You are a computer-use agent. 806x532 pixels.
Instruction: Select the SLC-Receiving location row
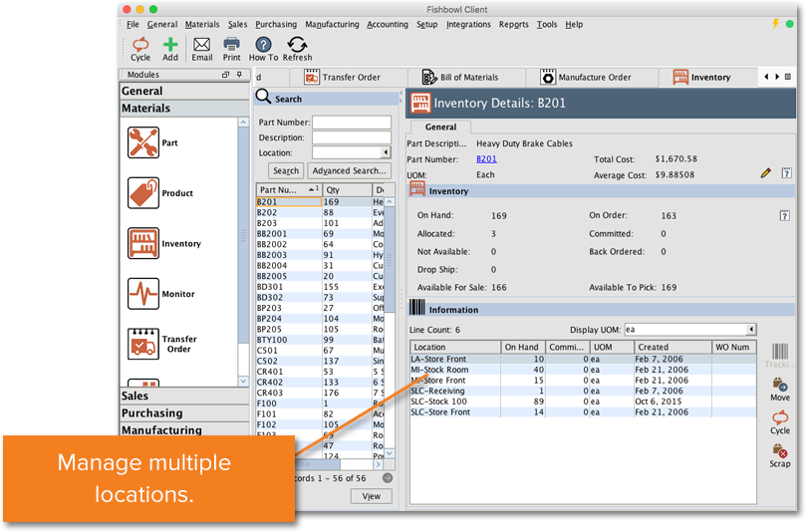click(x=583, y=391)
